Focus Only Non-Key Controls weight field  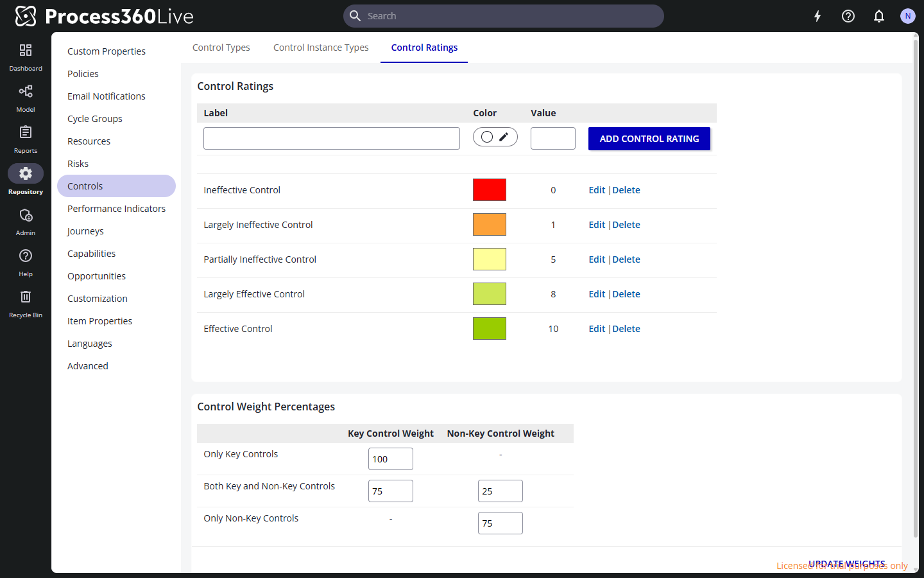click(501, 523)
